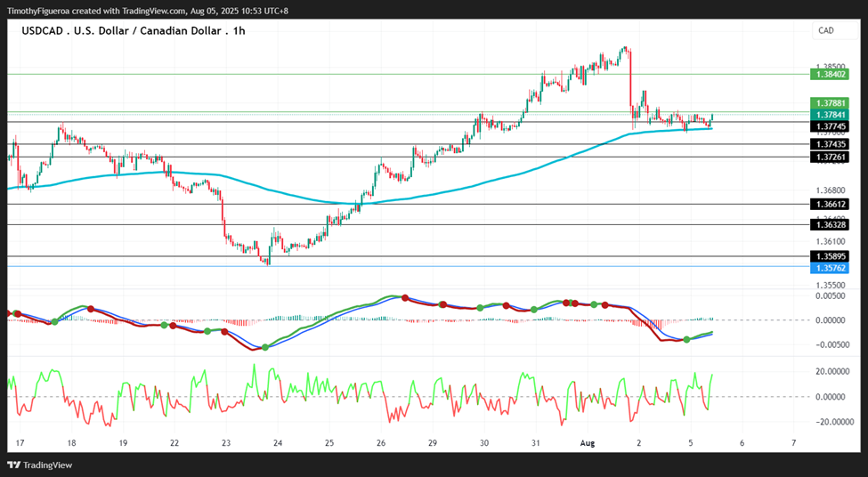Select the 1.37435 horizontal level label

coord(828,144)
